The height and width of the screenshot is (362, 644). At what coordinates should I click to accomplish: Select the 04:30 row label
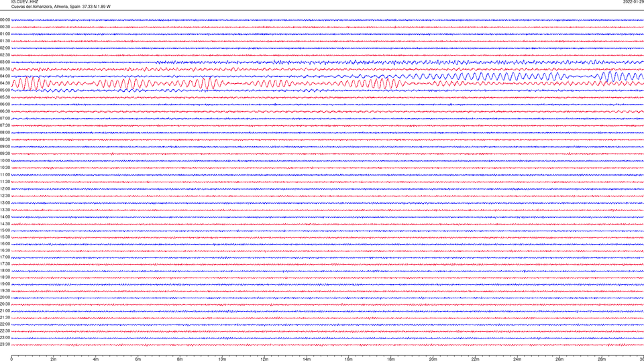(5, 83)
